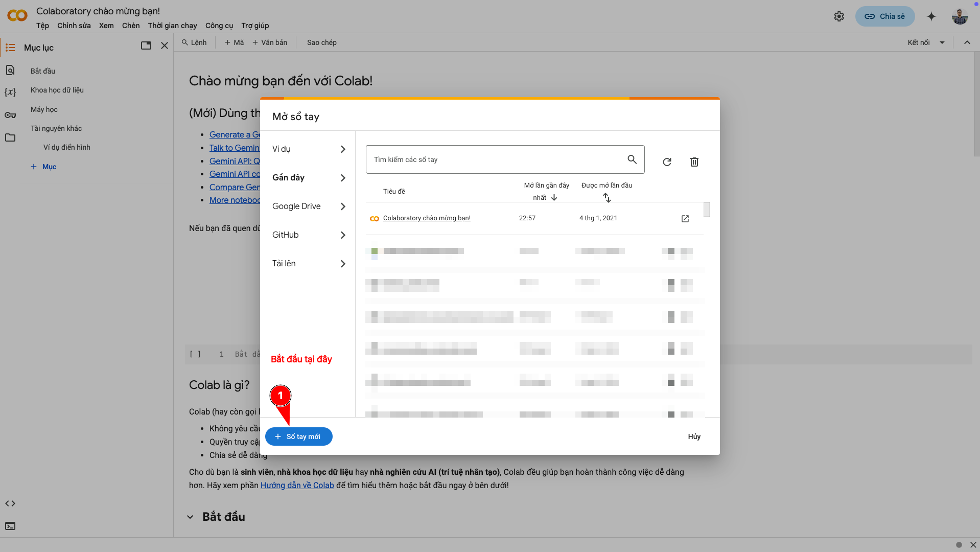
Task: Open the Thời gian chạy menu
Action: click(172, 26)
